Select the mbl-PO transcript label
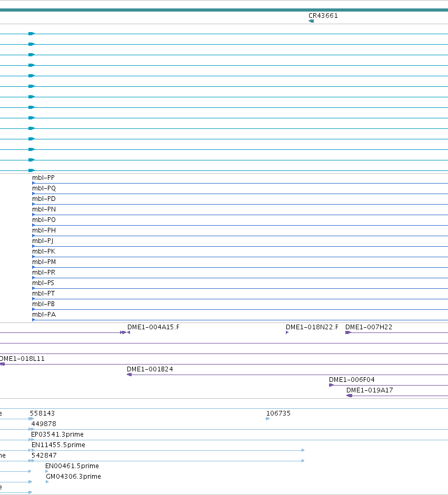 pyautogui.click(x=44, y=220)
